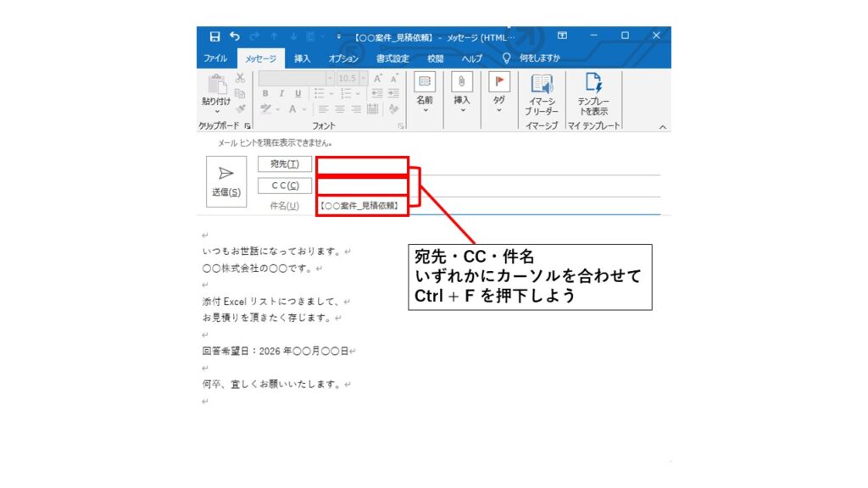Expand the Quick Access Toolbar customize dropdown
This screenshot has height=488, width=868.
[x=339, y=36]
